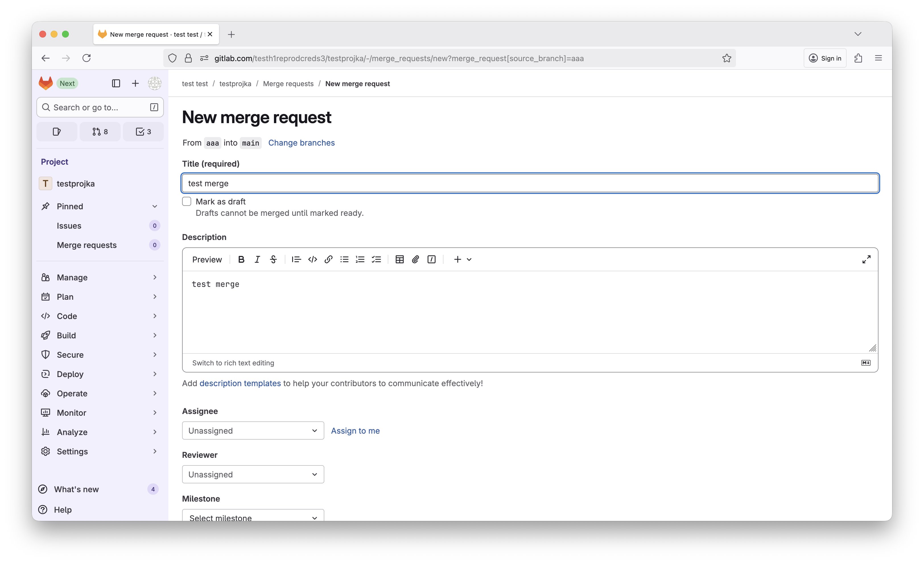Image resolution: width=924 pixels, height=563 pixels.
Task: Insert code formatting in description
Action: 312,259
